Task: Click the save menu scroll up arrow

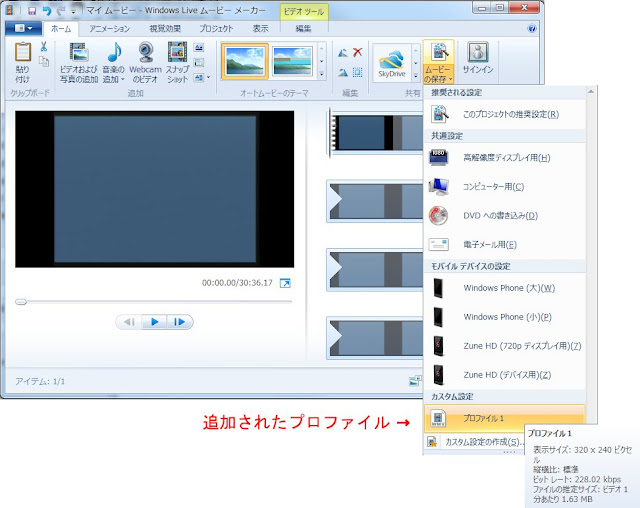Action: coord(591,92)
